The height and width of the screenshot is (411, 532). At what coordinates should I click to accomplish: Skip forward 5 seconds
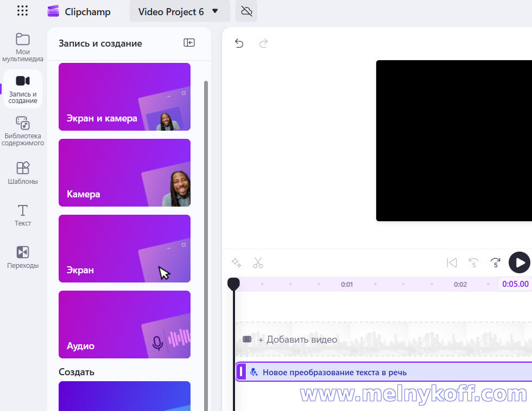(495, 263)
